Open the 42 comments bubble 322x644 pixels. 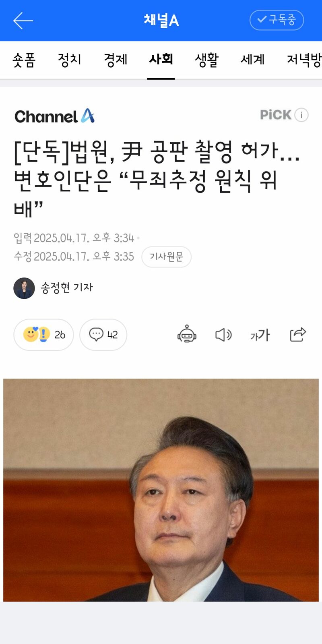[x=103, y=335]
